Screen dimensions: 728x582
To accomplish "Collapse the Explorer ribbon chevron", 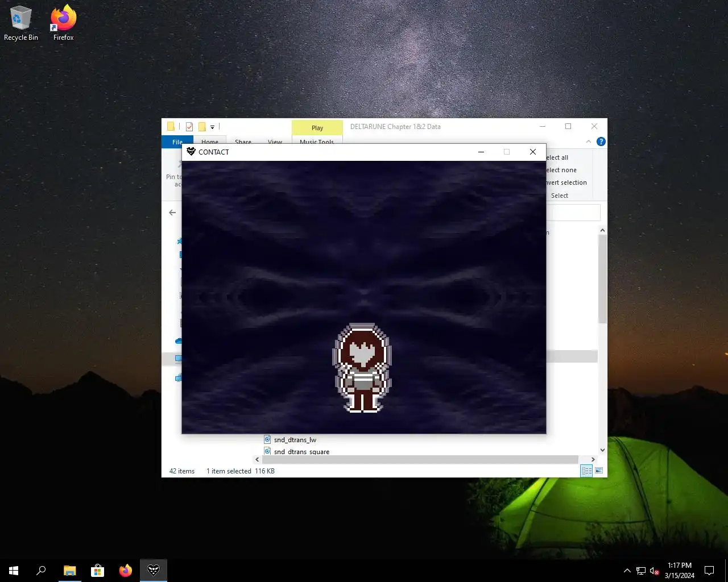I will click(589, 142).
